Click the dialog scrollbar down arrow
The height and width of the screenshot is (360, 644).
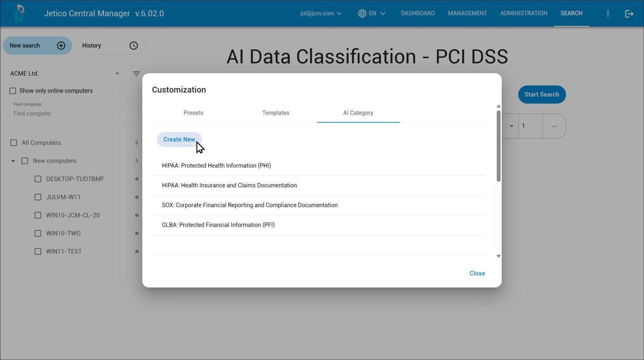click(x=499, y=256)
